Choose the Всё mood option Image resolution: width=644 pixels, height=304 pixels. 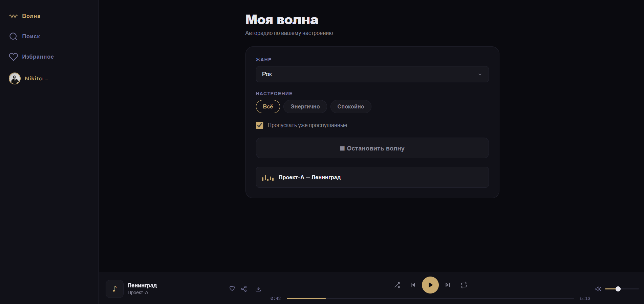click(x=268, y=107)
